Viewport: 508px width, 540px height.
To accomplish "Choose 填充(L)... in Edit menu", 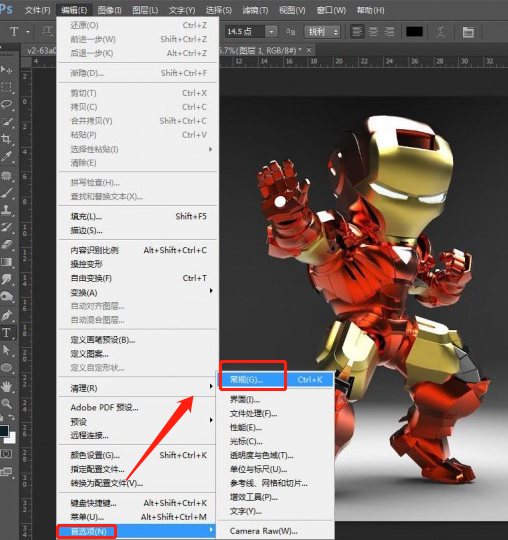I will 138,216.
